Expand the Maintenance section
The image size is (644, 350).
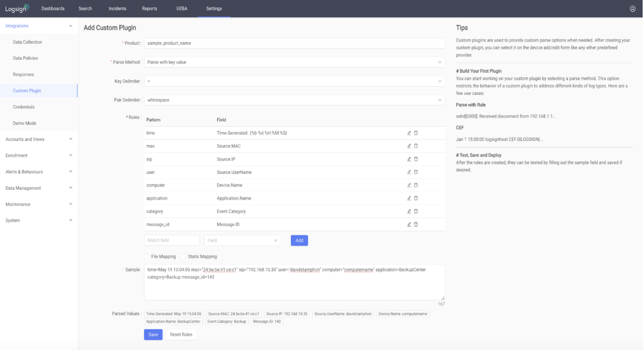tap(38, 204)
